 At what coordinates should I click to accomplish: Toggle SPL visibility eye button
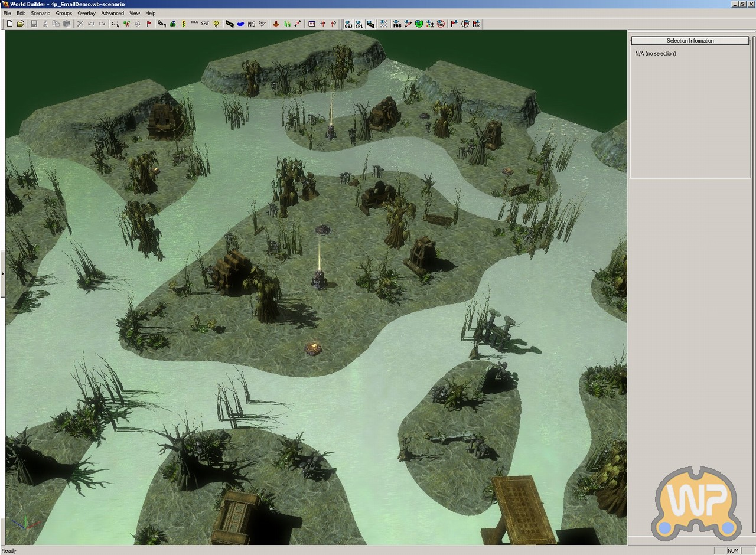click(359, 24)
